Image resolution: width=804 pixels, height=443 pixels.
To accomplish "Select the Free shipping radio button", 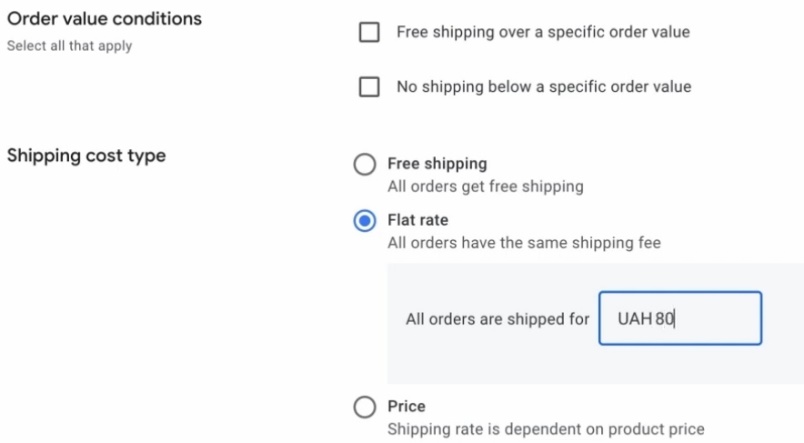I will click(365, 164).
